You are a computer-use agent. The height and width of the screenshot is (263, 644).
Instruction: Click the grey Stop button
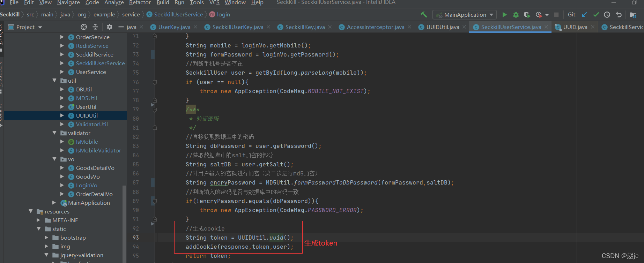pyautogui.click(x=556, y=15)
